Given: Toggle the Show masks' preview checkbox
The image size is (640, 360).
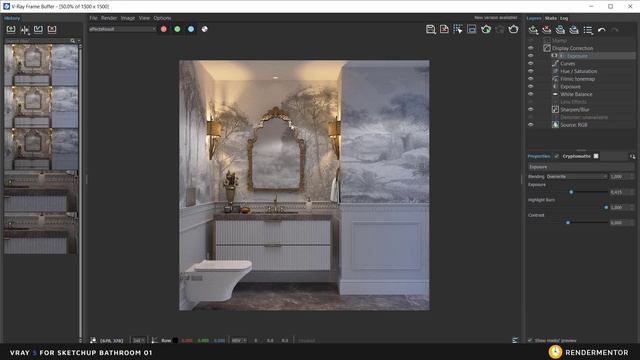Looking at the screenshot, I should click(x=530, y=340).
